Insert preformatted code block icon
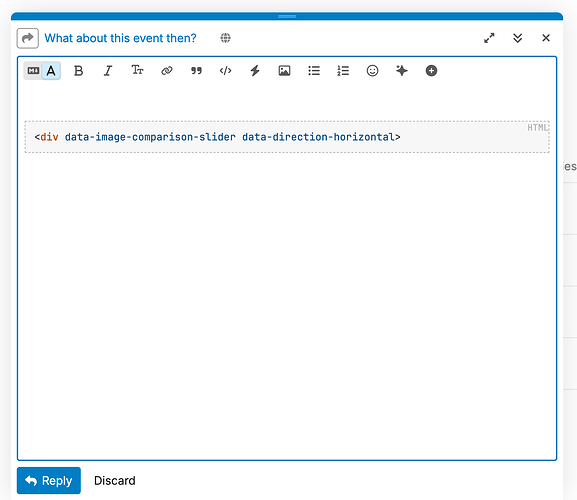 click(x=226, y=71)
